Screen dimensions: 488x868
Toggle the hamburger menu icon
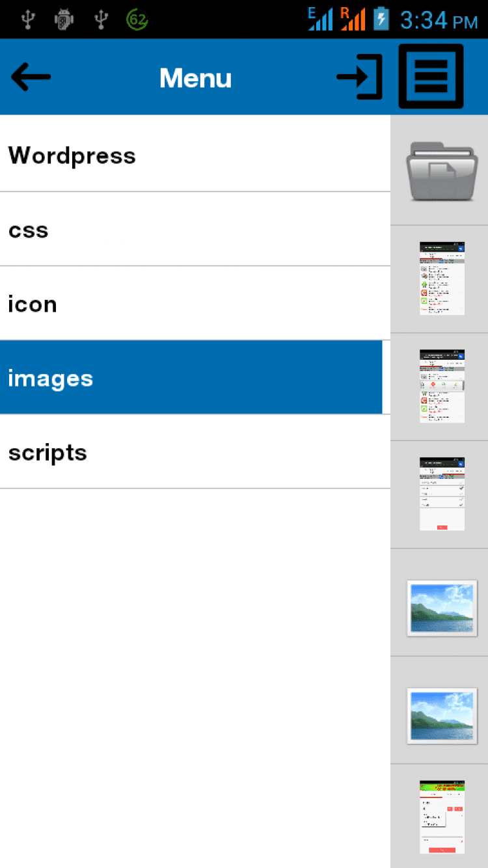pos(431,76)
